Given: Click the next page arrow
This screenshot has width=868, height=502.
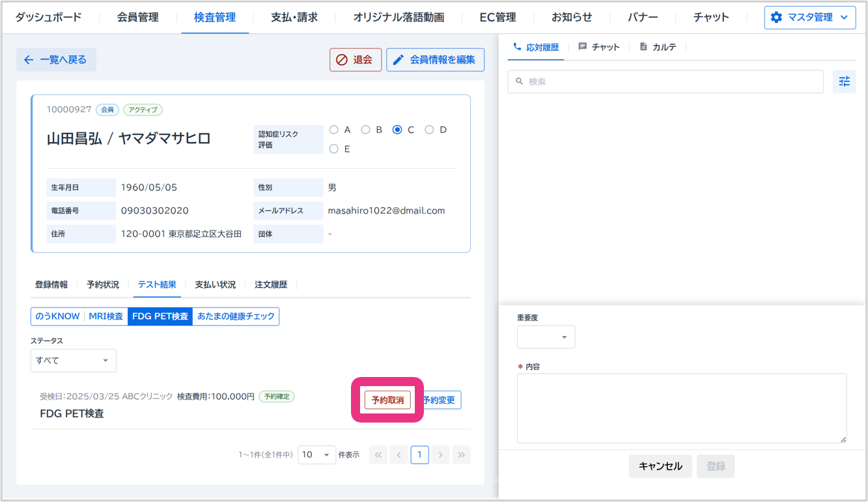Looking at the screenshot, I should (x=441, y=455).
